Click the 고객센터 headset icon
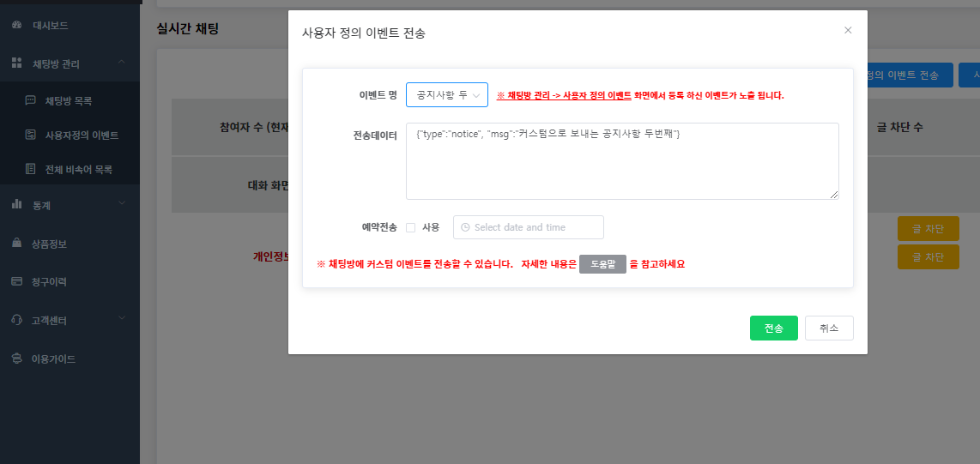980x464 pixels. 16,320
